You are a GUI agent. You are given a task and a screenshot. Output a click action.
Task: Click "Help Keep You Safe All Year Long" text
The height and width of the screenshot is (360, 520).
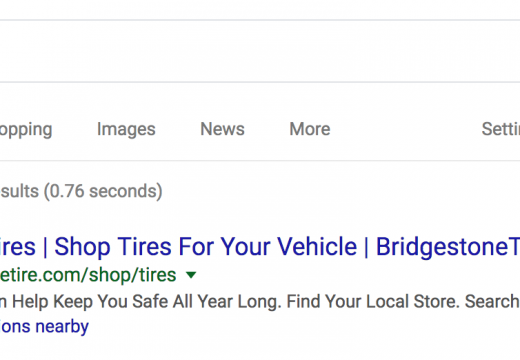(x=147, y=302)
